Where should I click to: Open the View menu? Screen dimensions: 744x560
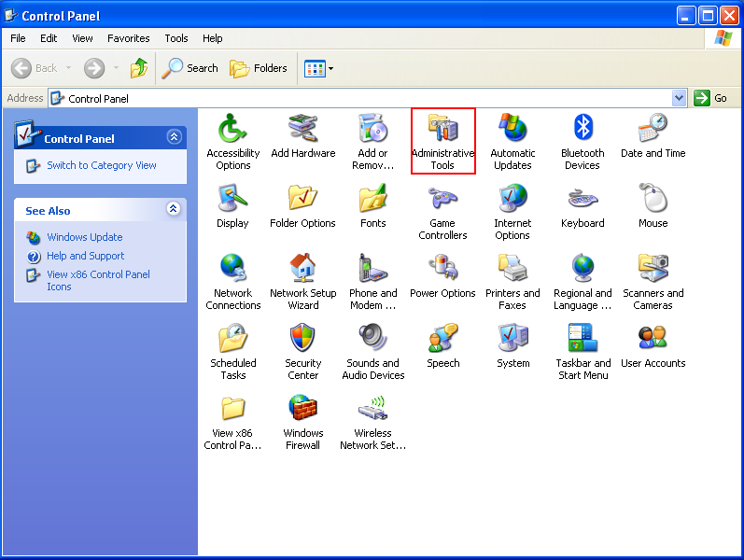[x=82, y=38]
